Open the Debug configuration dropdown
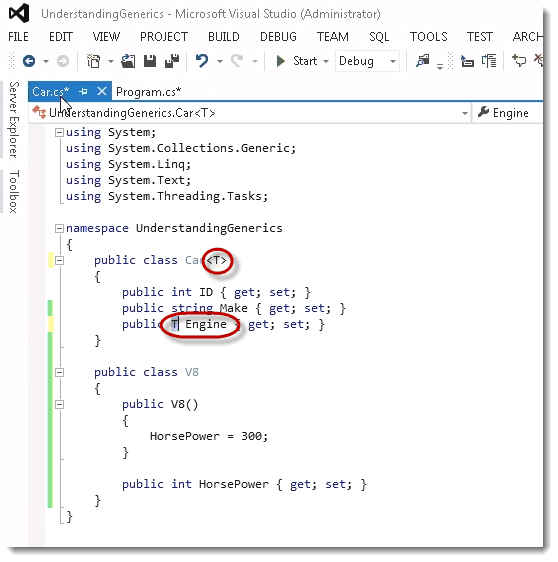 (367, 61)
